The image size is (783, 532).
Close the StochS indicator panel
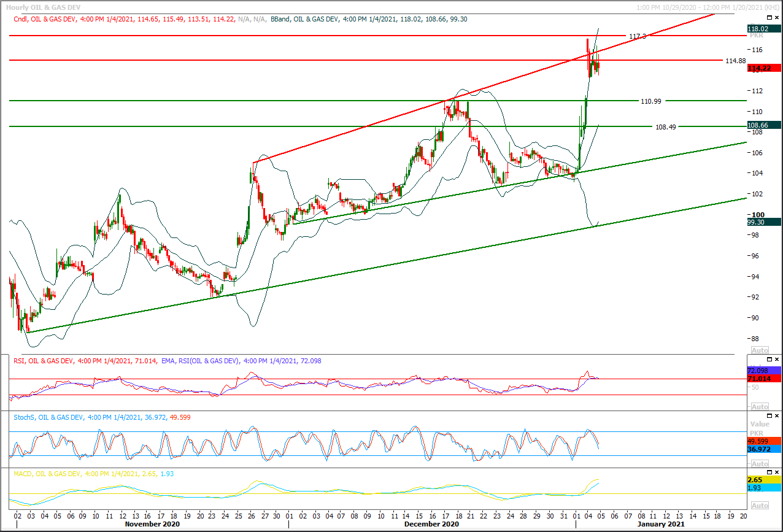pyautogui.click(x=777, y=415)
